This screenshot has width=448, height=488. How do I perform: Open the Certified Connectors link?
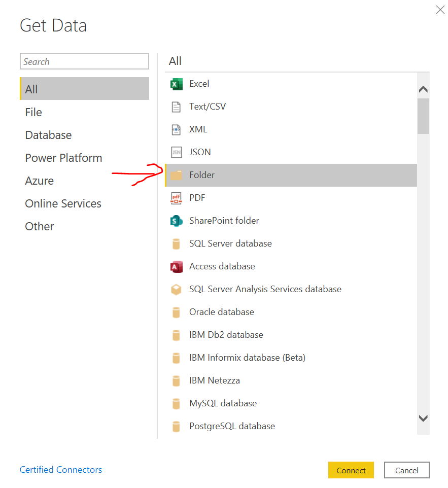pos(61,469)
